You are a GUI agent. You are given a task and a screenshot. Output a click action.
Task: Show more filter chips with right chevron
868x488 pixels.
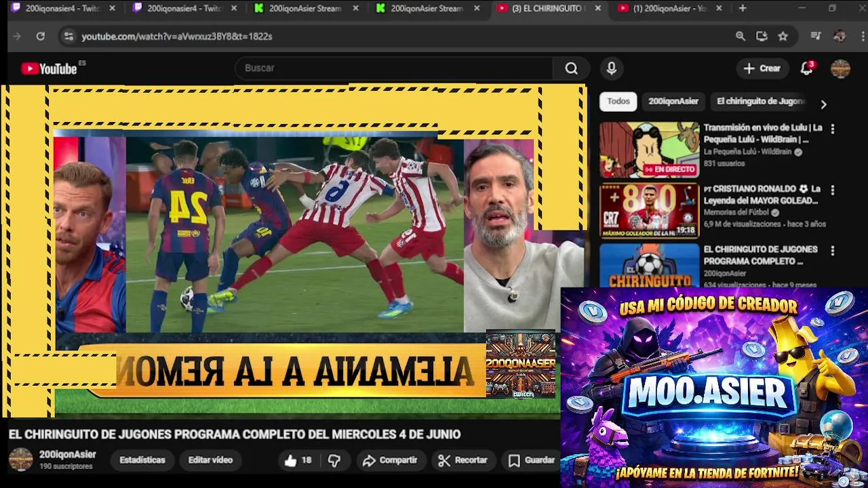click(x=823, y=104)
